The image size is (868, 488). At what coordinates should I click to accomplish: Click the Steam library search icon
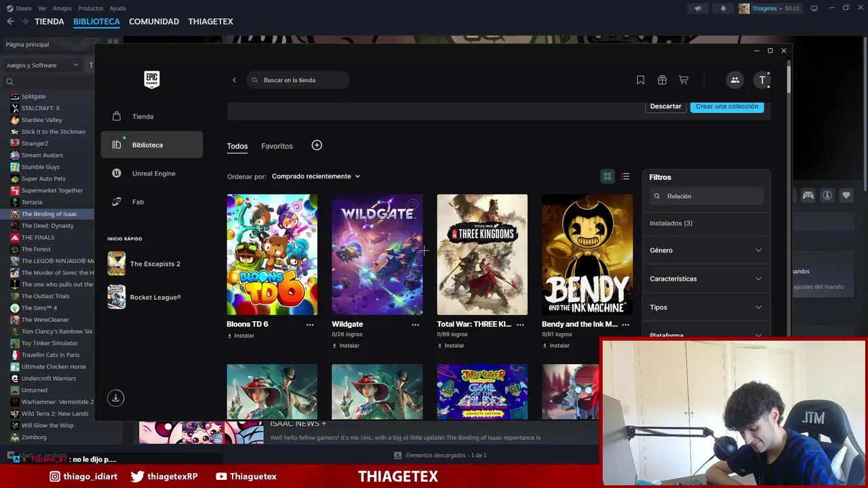(9, 82)
